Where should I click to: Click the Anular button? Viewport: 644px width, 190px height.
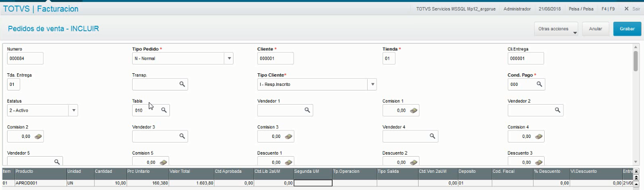pos(596,29)
